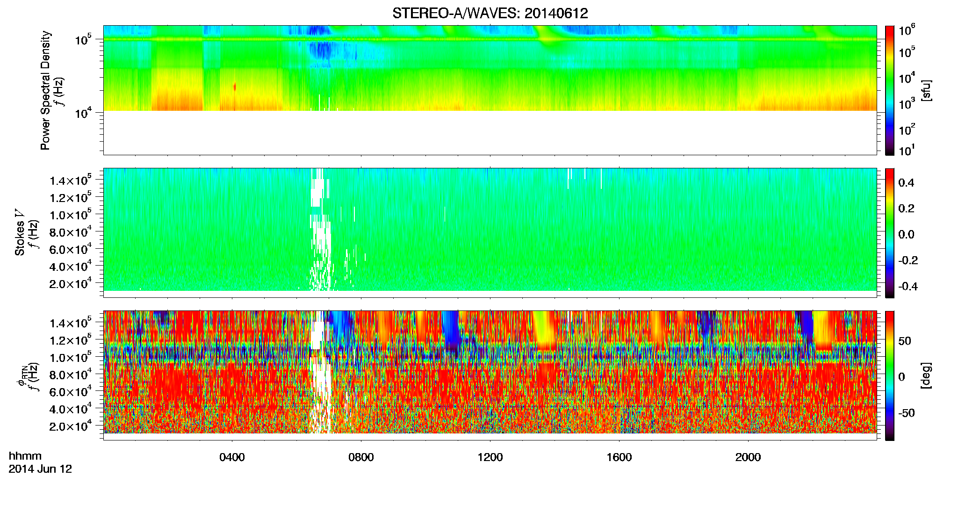Select 0.4 on the Stokes V color bar
The height and width of the screenshot is (505, 980).
coord(906,183)
